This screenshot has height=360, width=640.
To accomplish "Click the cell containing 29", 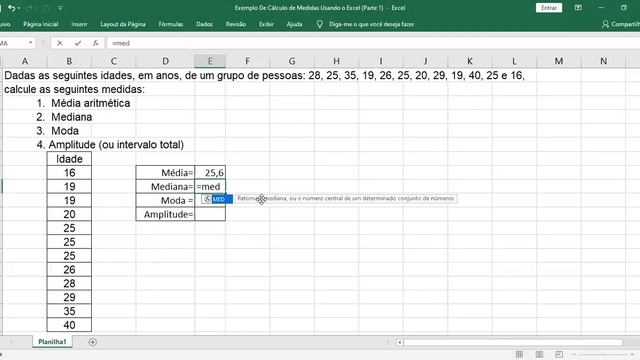I will coord(69,297).
